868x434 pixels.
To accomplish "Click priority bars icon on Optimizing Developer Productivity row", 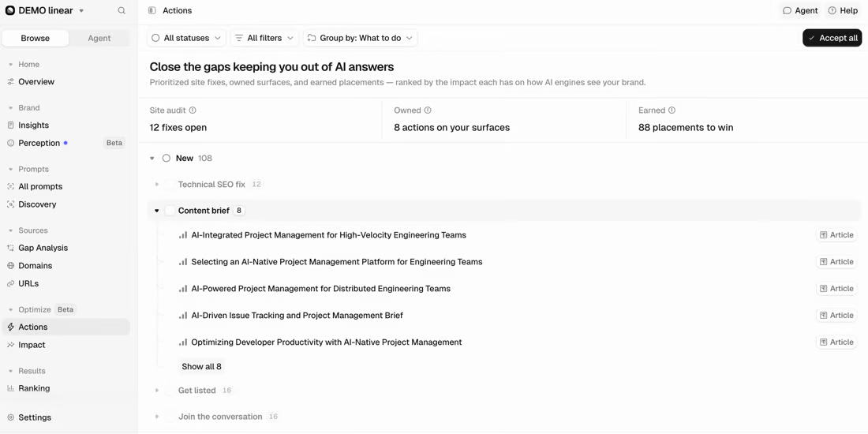I will (x=183, y=342).
